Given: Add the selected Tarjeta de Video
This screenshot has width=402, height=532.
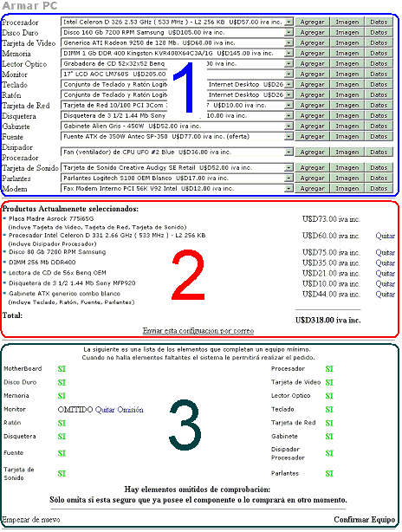Looking at the screenshot, I should [312, 43].
